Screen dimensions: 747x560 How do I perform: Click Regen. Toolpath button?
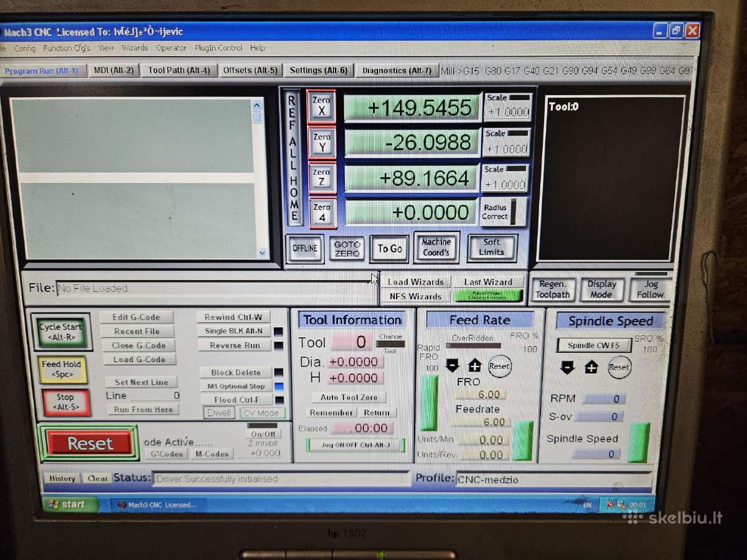click(x=553, y=289)
